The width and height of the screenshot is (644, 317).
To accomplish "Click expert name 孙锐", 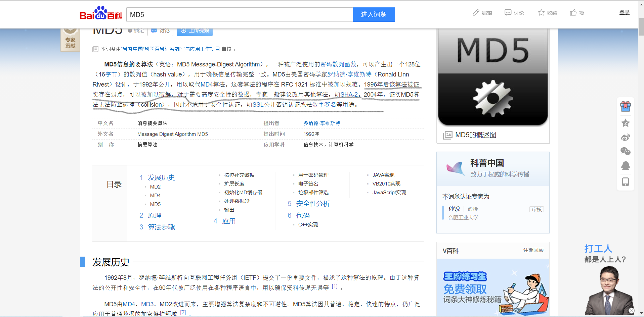I will pos(454,209).
